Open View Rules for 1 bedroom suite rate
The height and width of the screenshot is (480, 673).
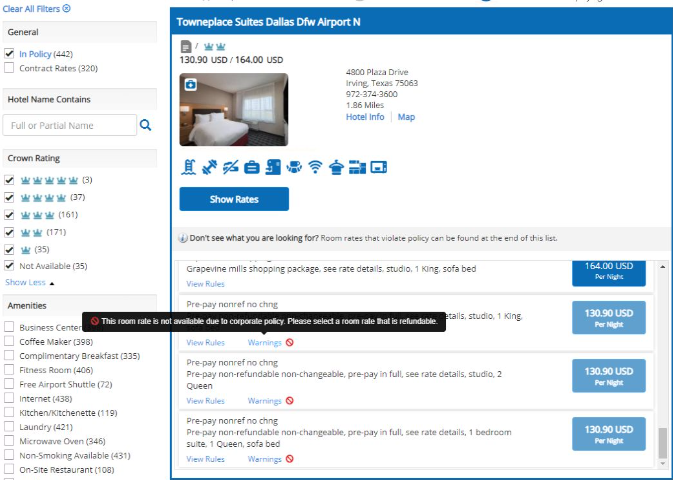click(205, 459)
